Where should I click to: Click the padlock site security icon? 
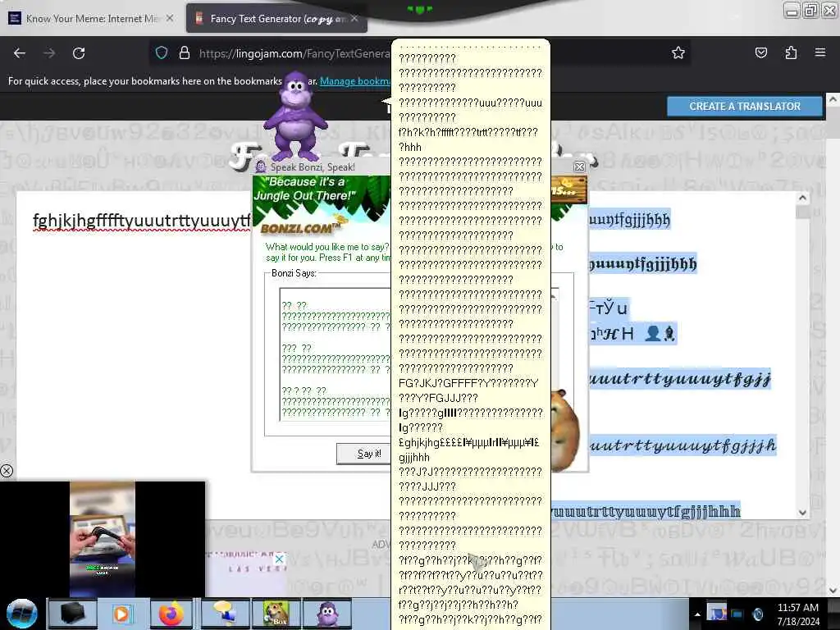pyautogui.click(x=185, y=53)
